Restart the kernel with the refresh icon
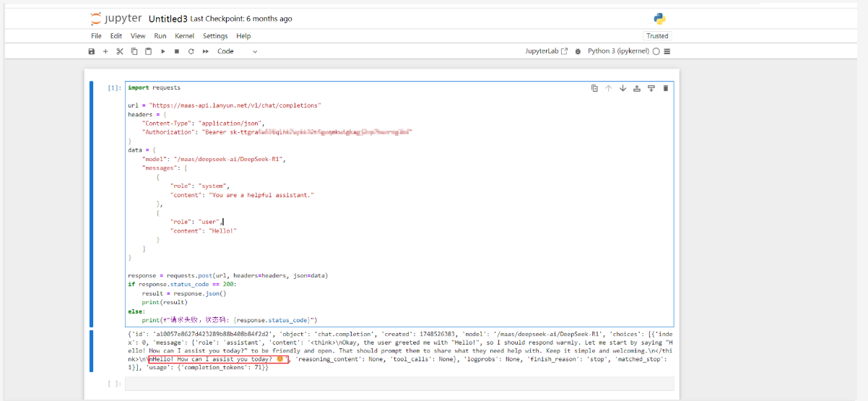The width and height of the screenshot is (868, 401). tap(191, 51)
